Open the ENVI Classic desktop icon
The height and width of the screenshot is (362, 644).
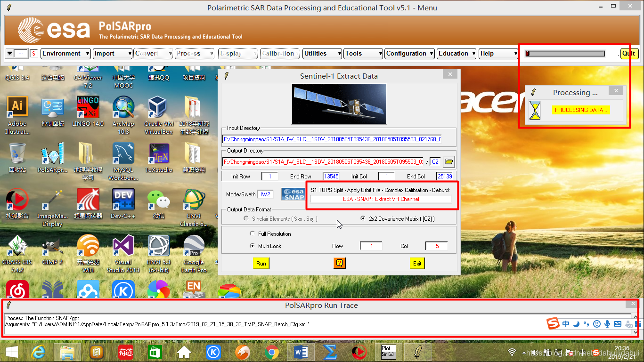pos(194,208)
